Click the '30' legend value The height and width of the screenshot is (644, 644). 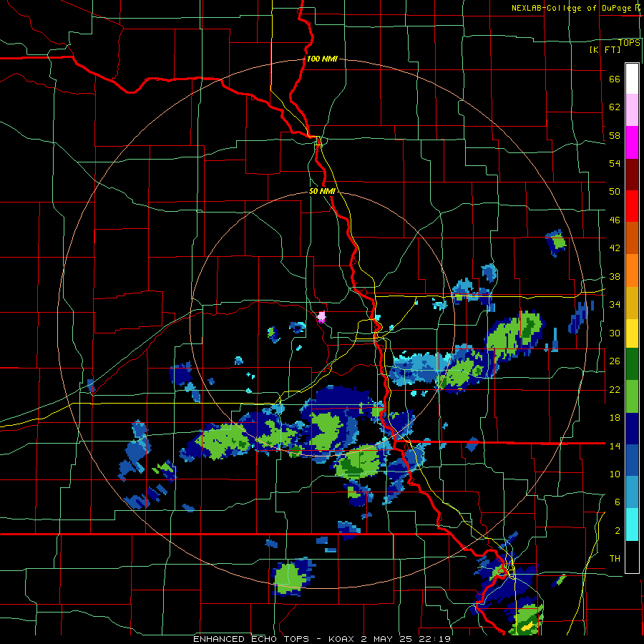point(615,333)
